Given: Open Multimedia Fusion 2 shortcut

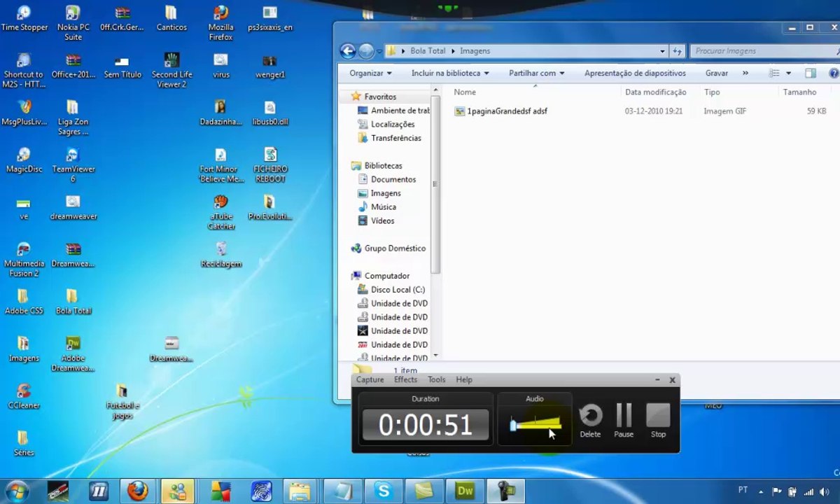Looking at the screenshot, I should point(24,259).
